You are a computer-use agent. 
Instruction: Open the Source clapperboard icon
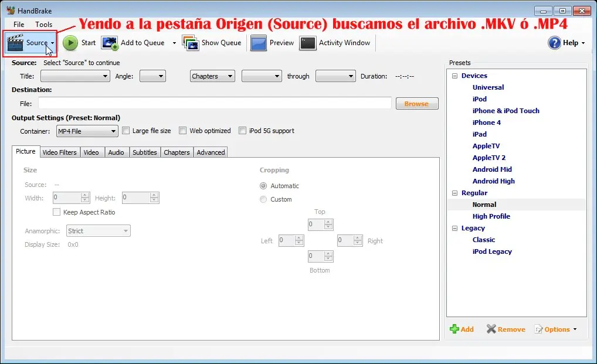(15, 43)
